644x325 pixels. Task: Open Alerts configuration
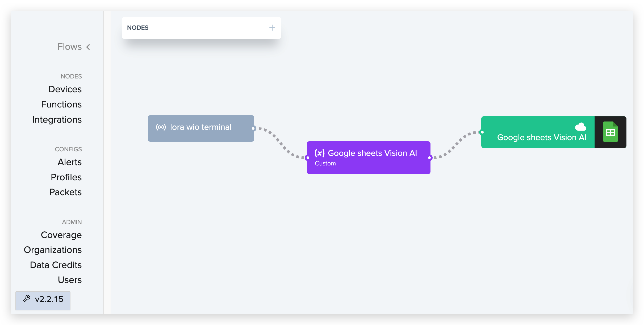[70, 162]
